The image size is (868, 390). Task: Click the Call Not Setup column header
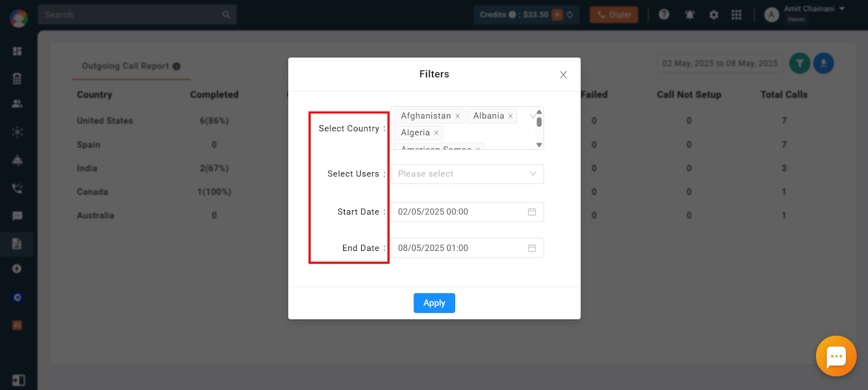click(689, 95)
